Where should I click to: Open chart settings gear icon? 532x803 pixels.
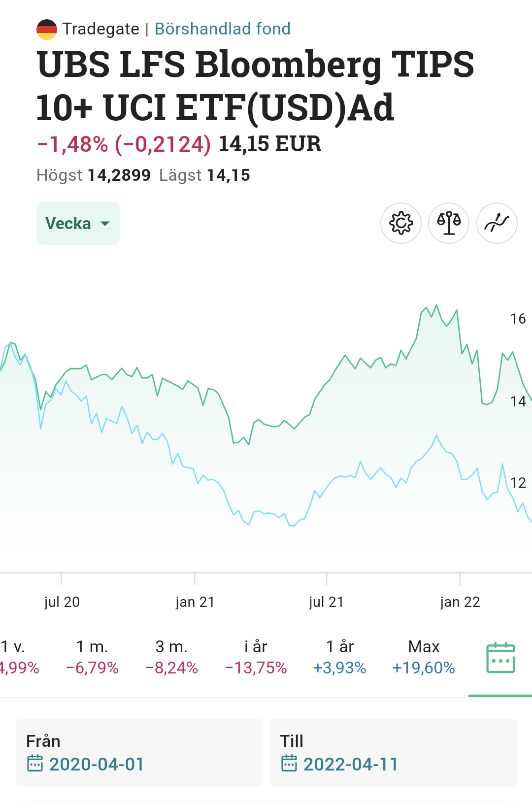(400, 223)
